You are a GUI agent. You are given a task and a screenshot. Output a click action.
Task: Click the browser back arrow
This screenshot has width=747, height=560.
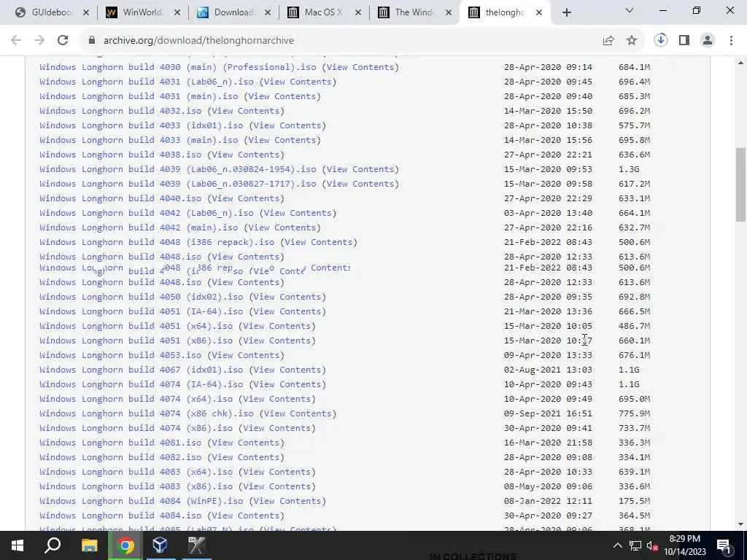pyautogui.click(x=16, y=41)
